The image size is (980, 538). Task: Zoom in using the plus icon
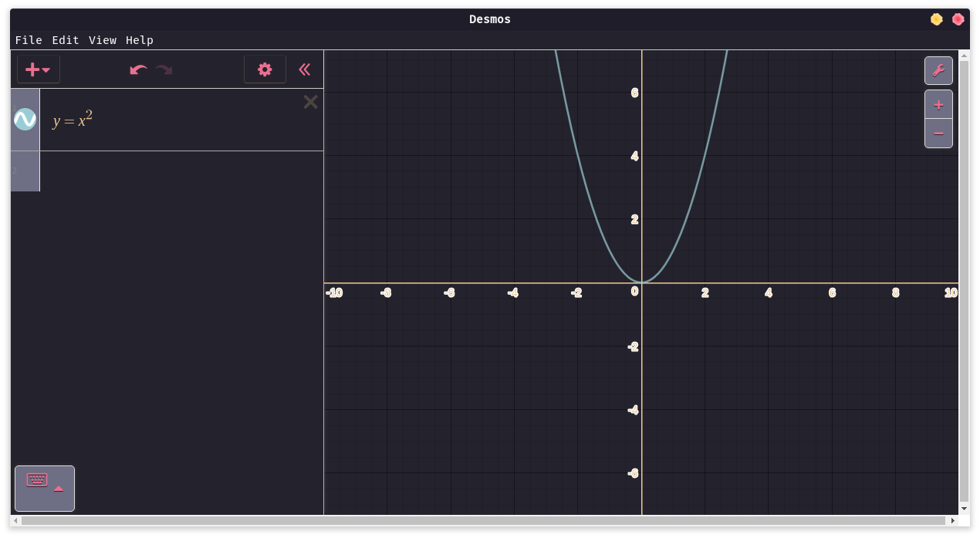click(x=938, y=104)
